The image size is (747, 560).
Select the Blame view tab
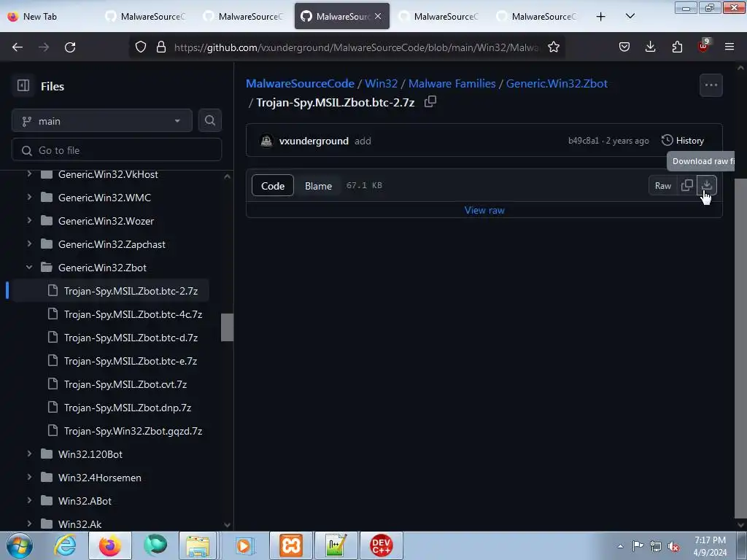[x=318, y=186]
